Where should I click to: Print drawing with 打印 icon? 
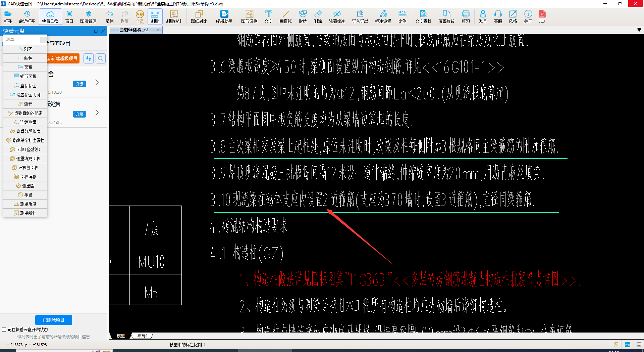(466, 16)
